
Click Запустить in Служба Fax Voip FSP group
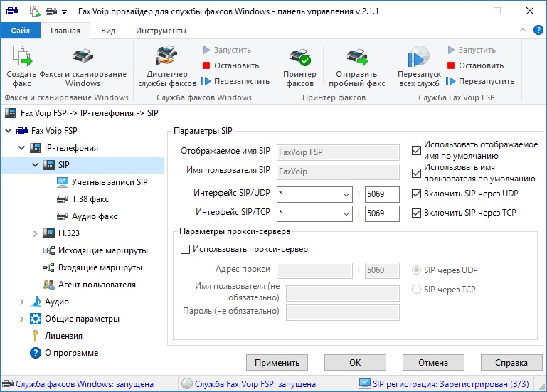472,50
